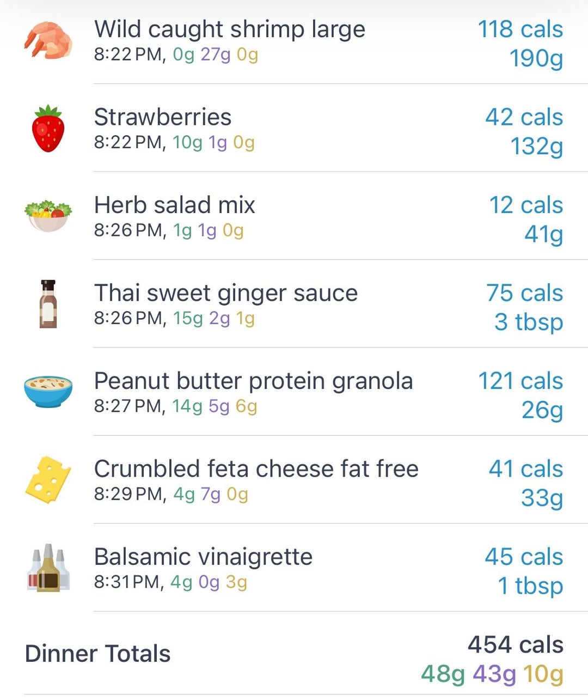Screen dimensions: 588x700
Task: Open the Strawberries food entry
Action: [294, 128]
